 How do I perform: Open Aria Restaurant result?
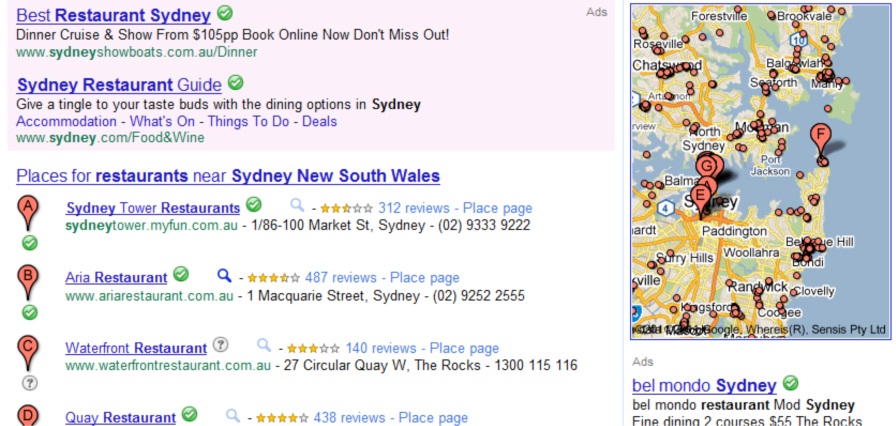coord(116,278)
